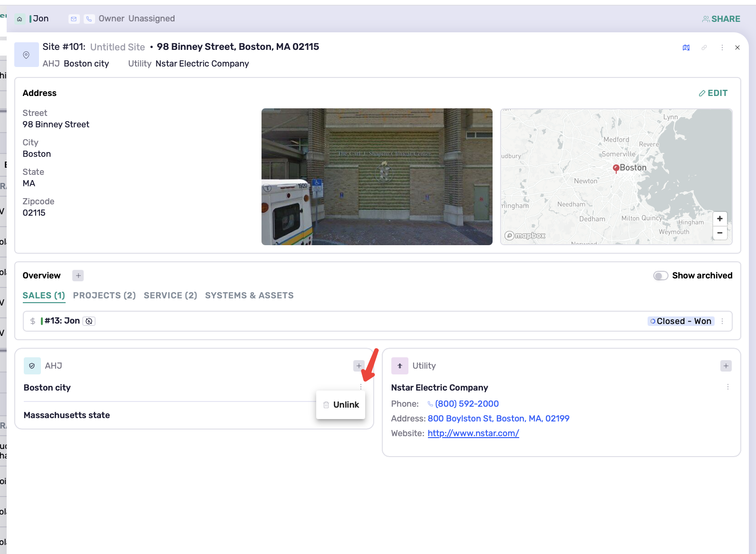
Task: Add new item in Overview section
Action: pyautogui.click(x=78, y=276)
